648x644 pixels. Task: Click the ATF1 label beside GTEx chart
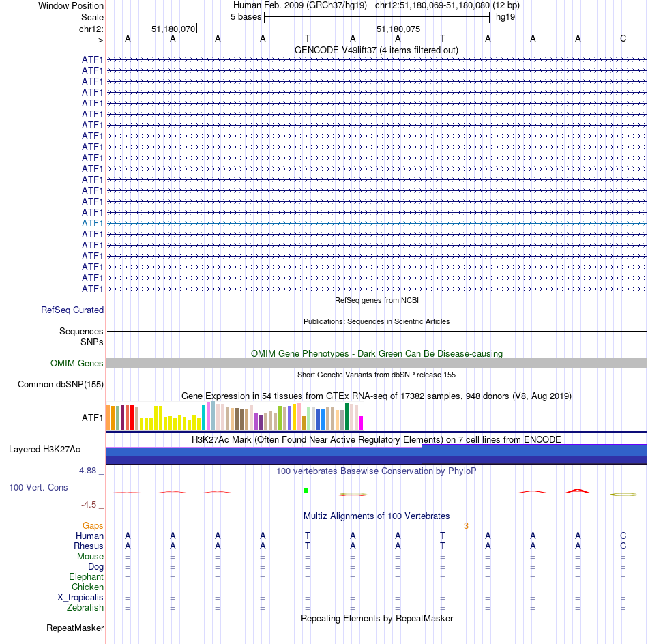click(92, 418)
